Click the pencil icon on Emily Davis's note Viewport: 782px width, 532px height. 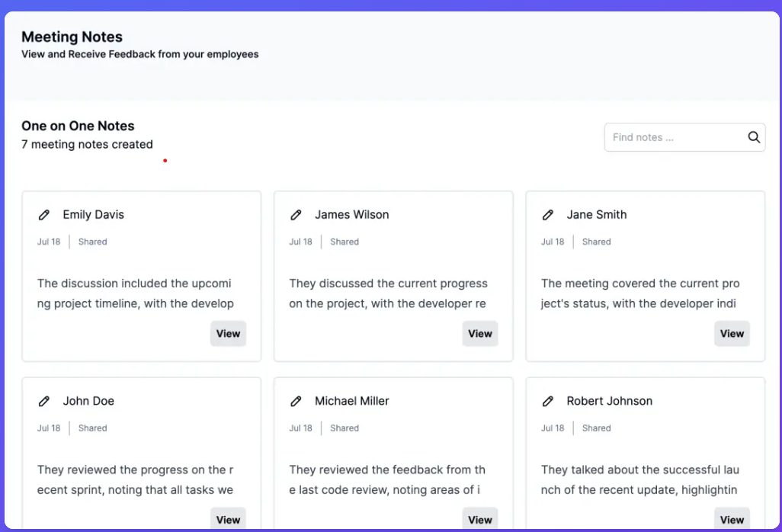pos(44,214)
